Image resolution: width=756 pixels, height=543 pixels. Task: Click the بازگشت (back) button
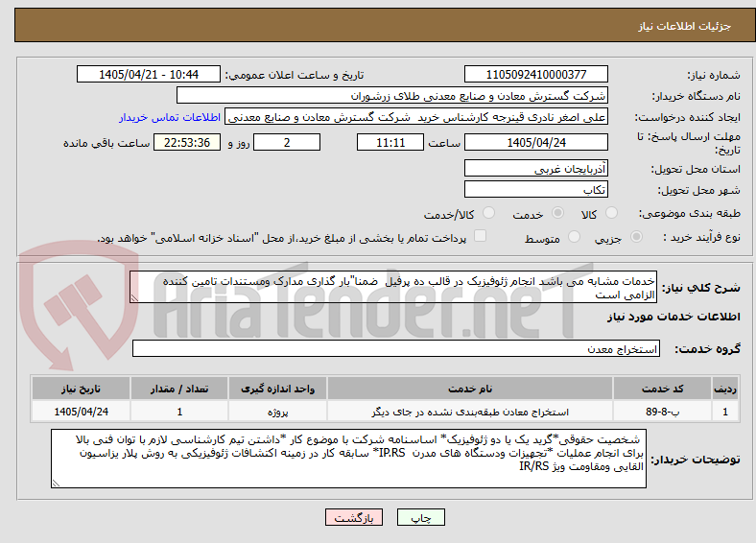354,517
